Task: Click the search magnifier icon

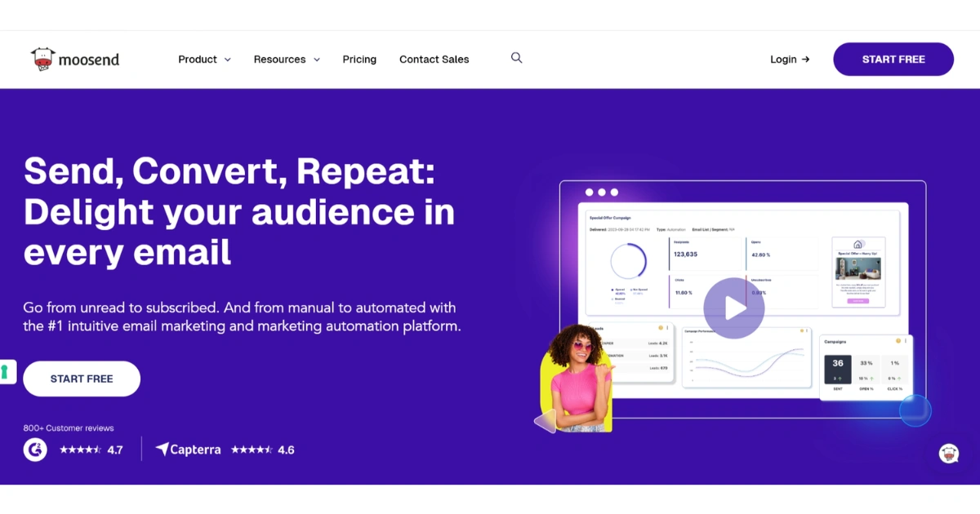Action: click(516, 58)
